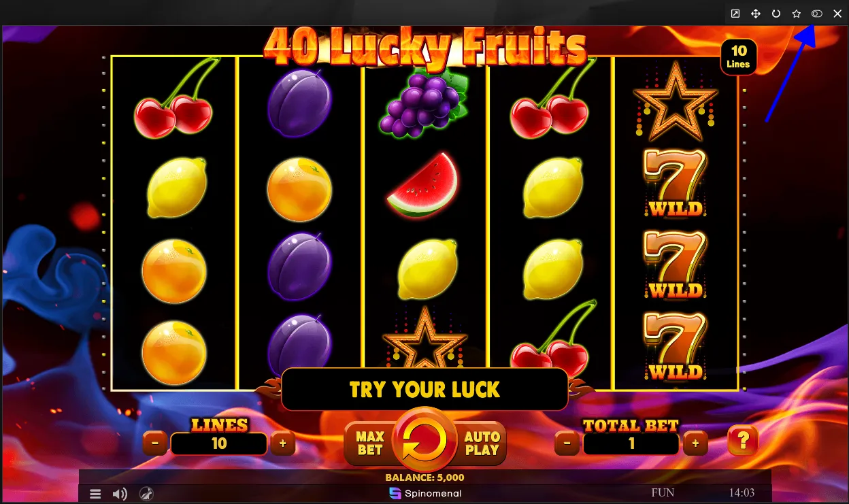Reload the game with circular refresh icon

pyautogui.click(x=776, y=14)
